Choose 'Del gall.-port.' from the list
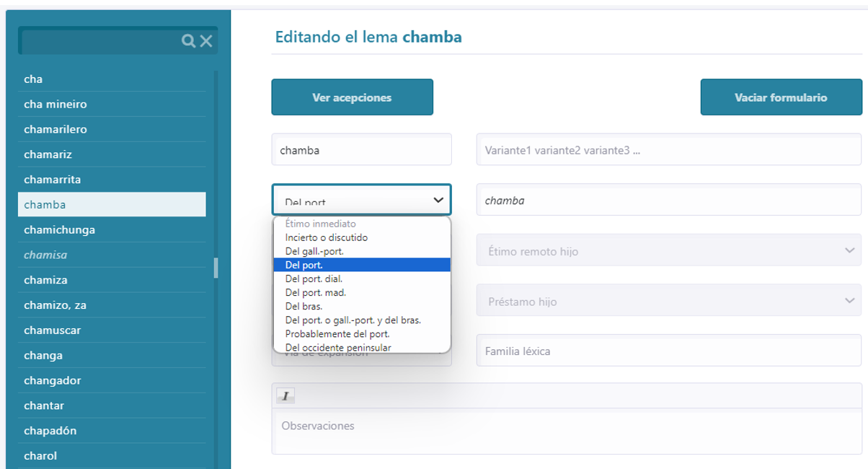Image resolution: width=868 pixels, height=469 pixels. [314, 251]
